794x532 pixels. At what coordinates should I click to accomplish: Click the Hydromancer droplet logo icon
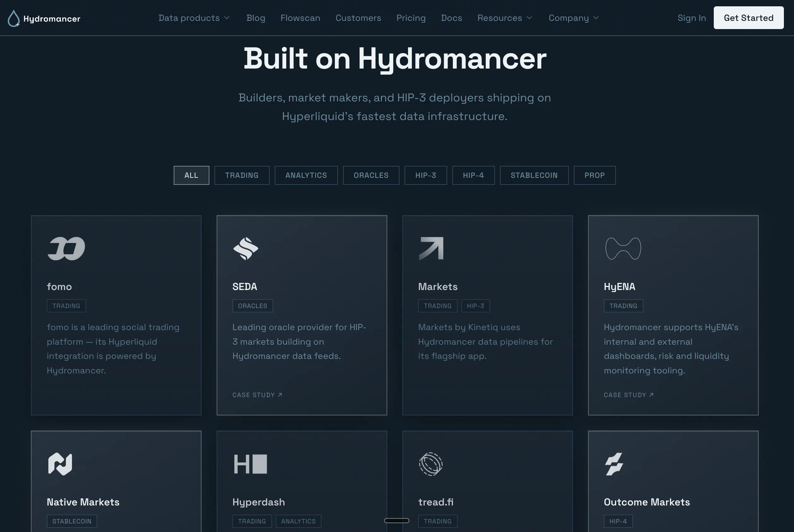[x=14, y=18]
